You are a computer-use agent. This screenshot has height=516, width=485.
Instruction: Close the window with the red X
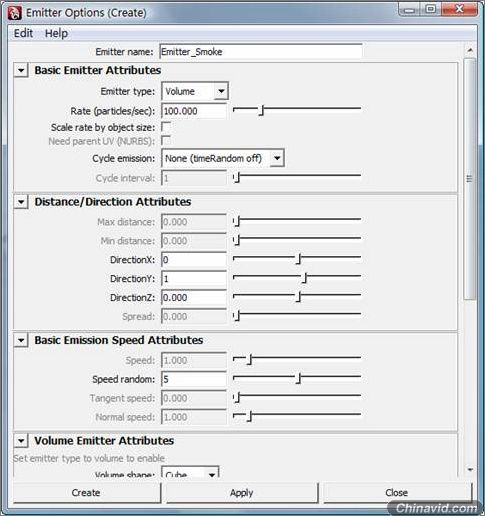click(459, 9)
